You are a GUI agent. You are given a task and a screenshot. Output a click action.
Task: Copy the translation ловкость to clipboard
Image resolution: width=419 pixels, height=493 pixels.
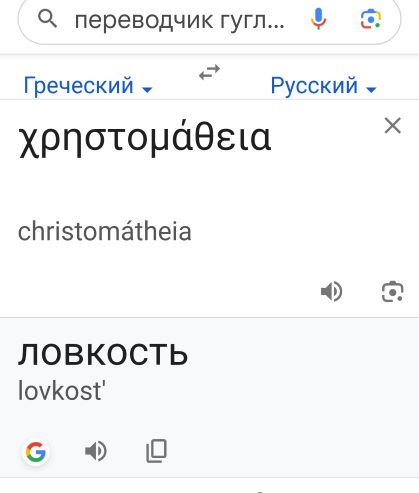[157, 451]
